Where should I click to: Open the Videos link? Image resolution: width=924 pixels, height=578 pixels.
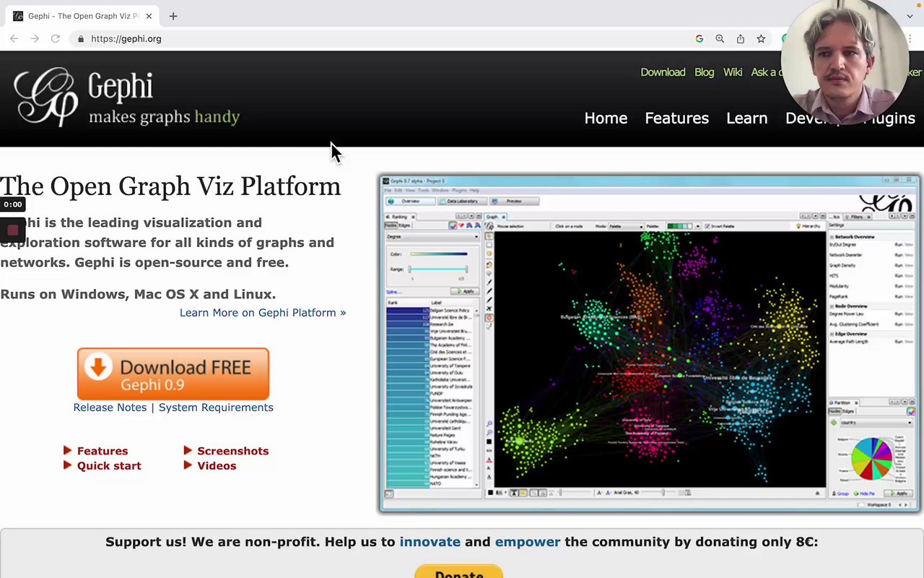coord(217,466)
